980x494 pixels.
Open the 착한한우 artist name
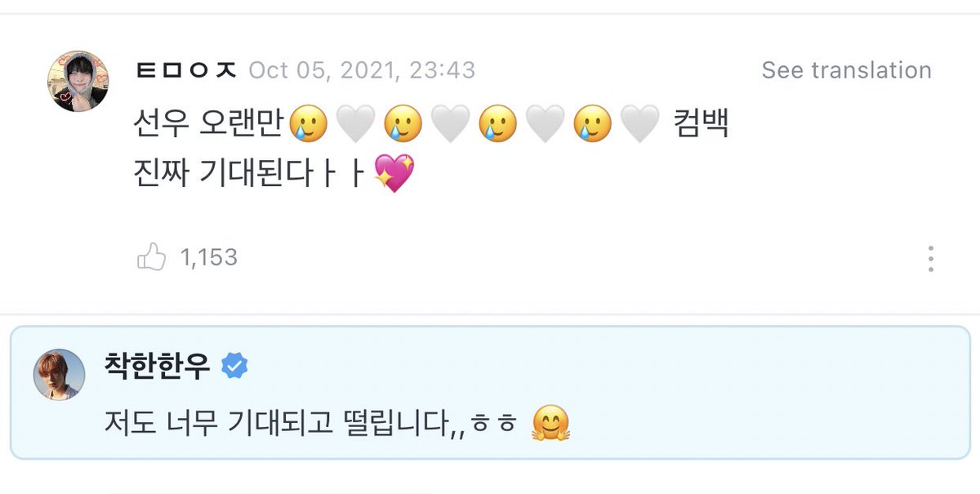click(158, 367)
